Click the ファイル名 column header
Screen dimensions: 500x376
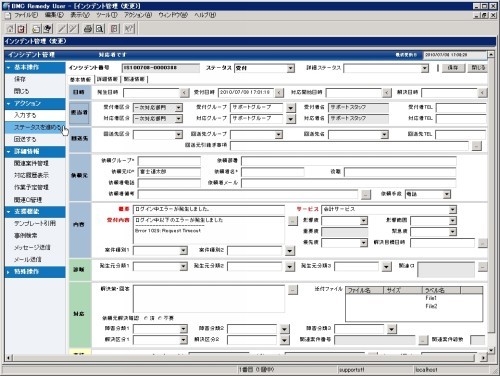pyautogui.click(x=365, y=290)
